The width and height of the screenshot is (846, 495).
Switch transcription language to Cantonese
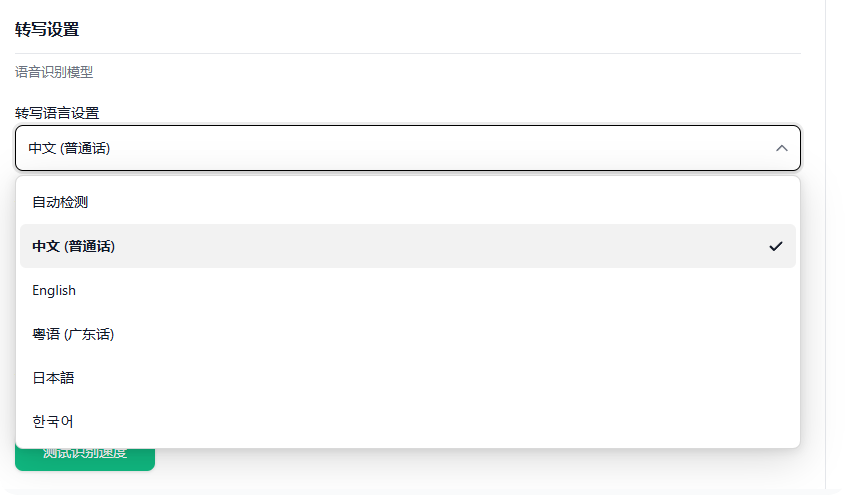click(73, 334)
